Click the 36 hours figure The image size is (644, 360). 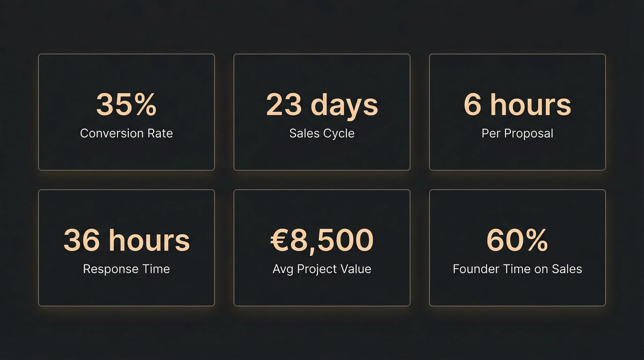[126, 240]
